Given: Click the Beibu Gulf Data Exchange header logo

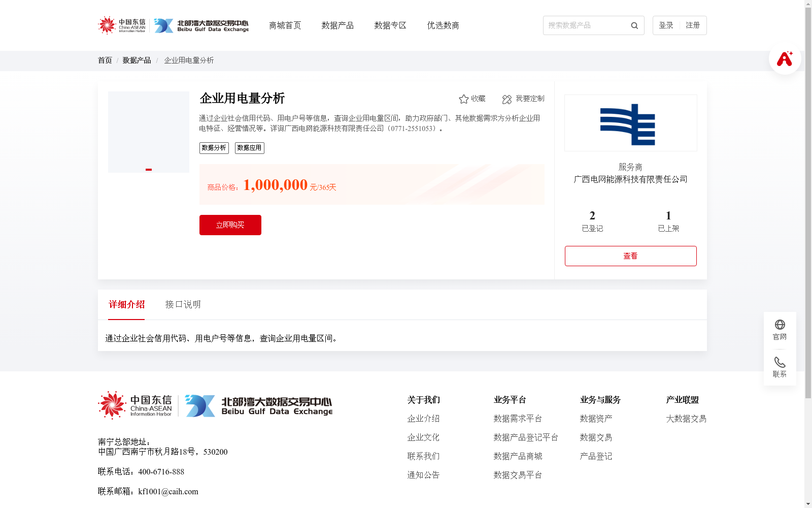Looking at the screenshot, I should point(201,25).
